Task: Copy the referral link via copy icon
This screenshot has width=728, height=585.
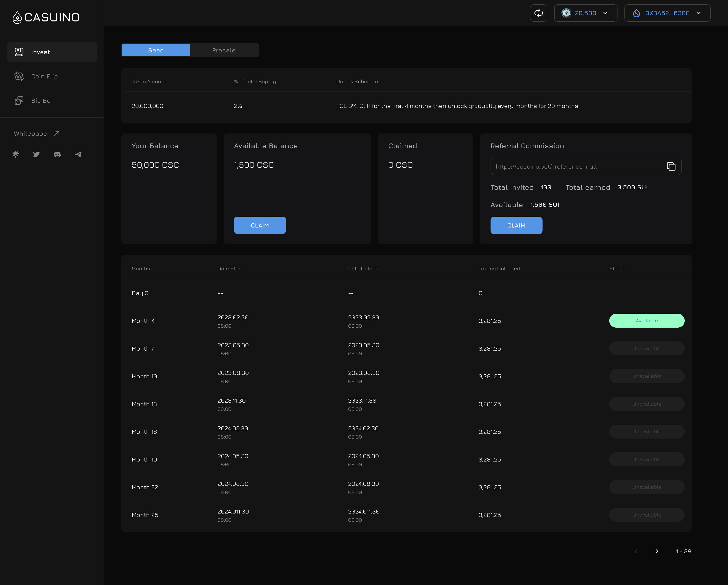Action: (x=671, y=167)
